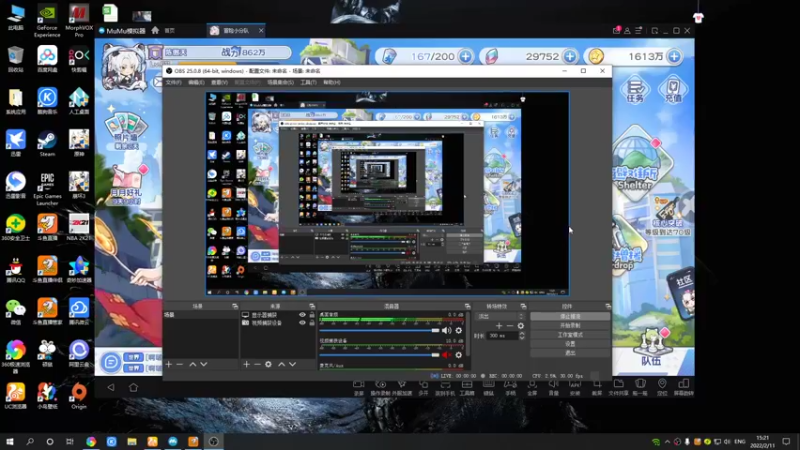Click the Studio Mode button in Controls
800x450 pixels.
click(570, 335)
